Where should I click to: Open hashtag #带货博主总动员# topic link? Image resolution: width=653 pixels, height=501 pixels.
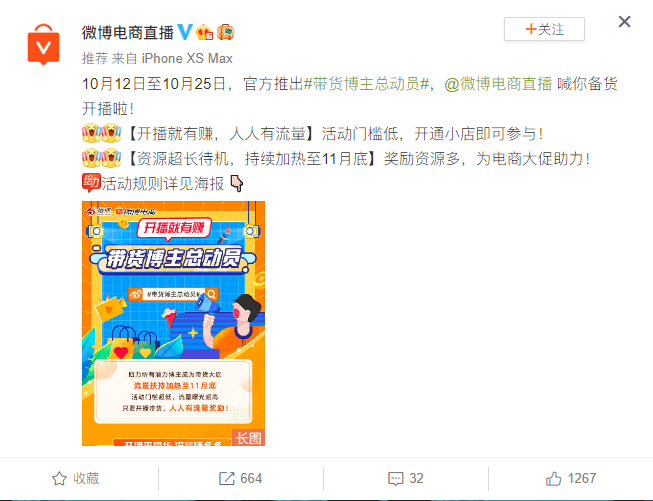pos(366,84)
